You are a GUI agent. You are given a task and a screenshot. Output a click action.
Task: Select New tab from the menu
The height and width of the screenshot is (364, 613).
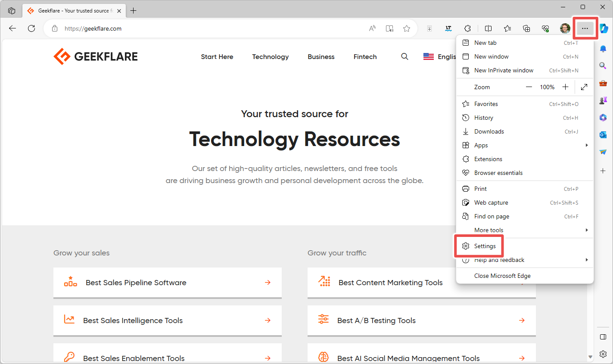tap(525, 43)
